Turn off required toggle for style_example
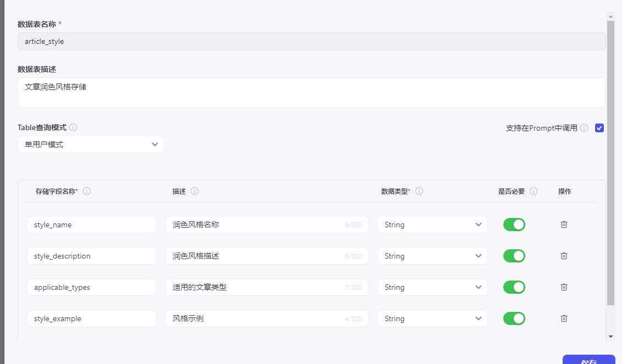622x364 pixels. (x=514, y=318)
